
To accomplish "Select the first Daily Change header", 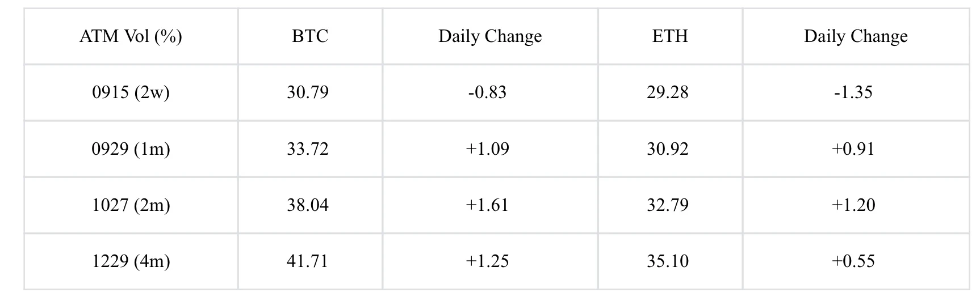I will [489, 36].
